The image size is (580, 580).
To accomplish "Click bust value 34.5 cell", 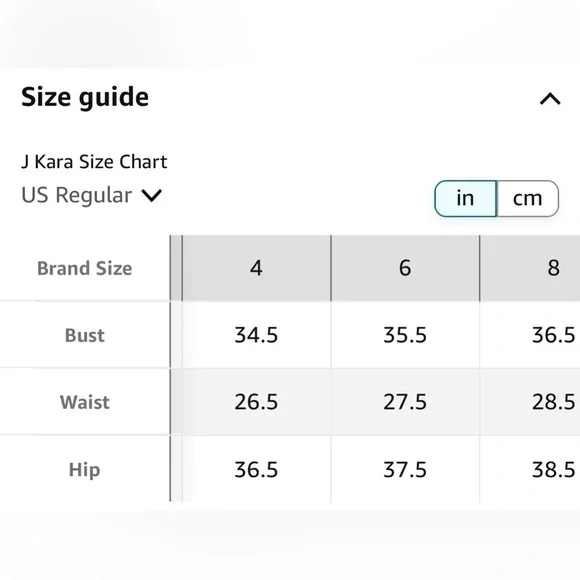I will coord(256,335).
